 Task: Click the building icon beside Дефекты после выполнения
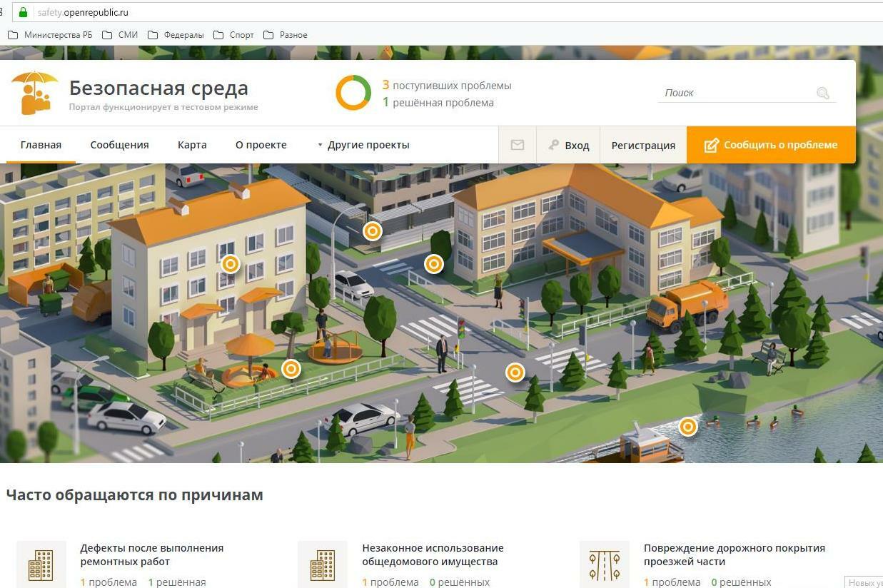coord(41,565)
